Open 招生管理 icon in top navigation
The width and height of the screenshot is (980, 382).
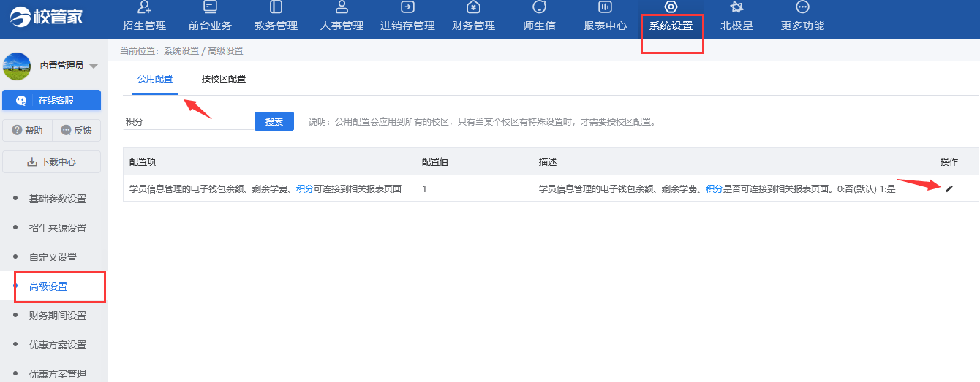point(144,7)
